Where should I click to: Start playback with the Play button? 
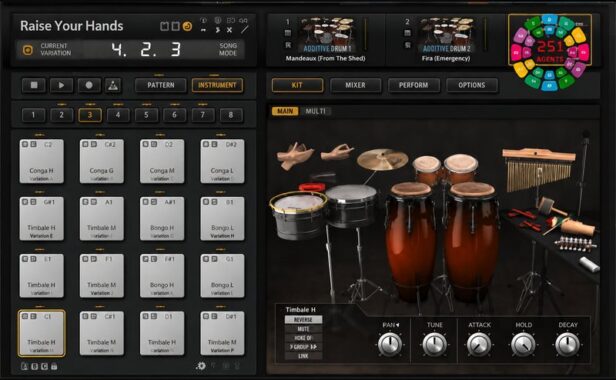tap(61, 85)
